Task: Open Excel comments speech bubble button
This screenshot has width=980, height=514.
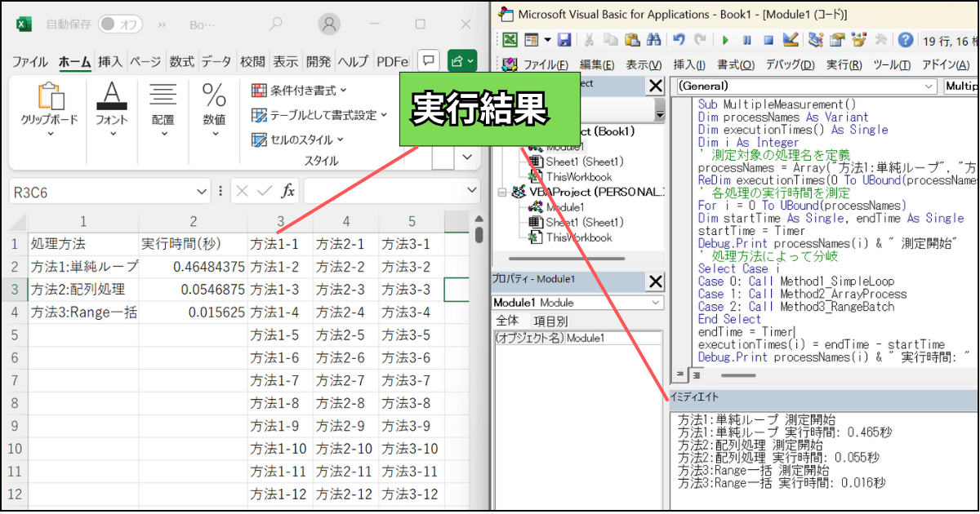Action: coord(429,60)
